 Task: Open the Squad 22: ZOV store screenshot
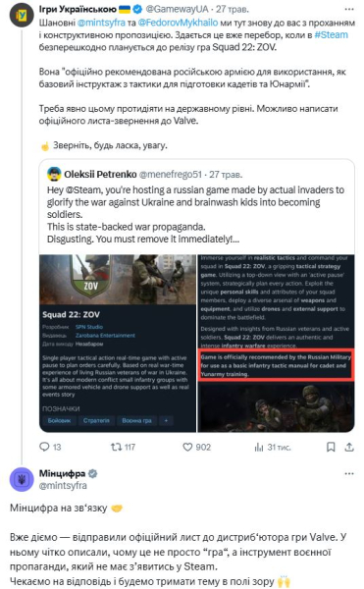pyautogui.click(x=118, y=344)
